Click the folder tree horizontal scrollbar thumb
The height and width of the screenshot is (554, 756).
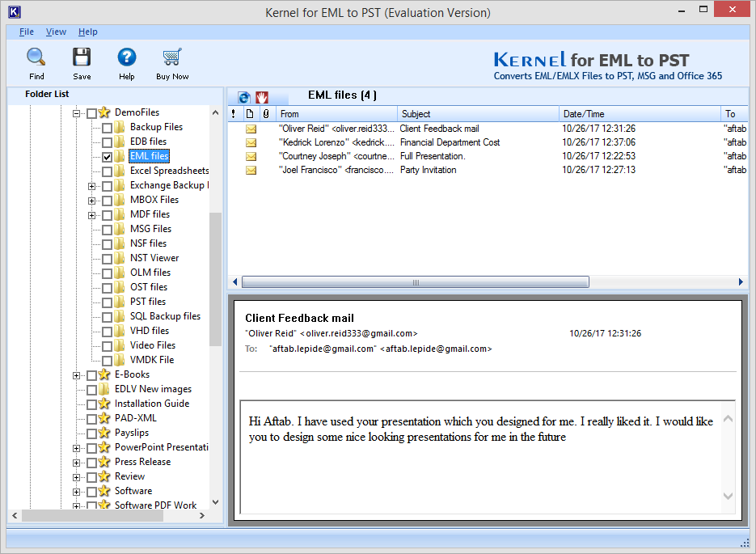tap(92, 515)
